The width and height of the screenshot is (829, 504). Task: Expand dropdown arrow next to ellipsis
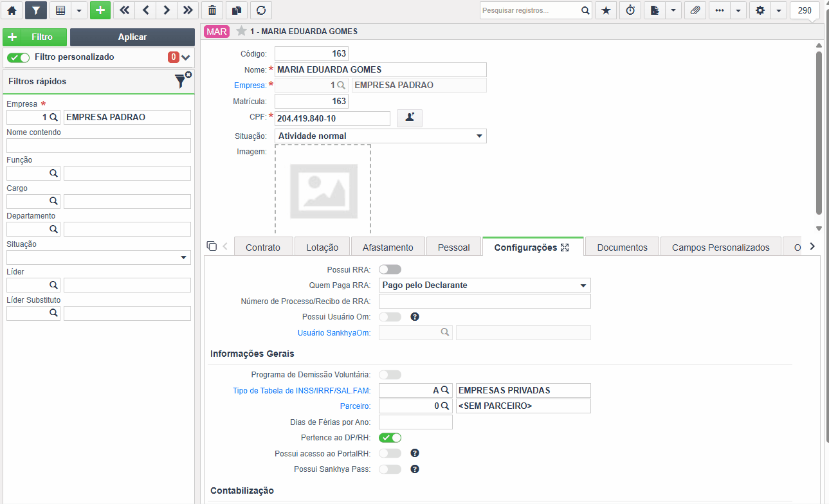(737, 10)
